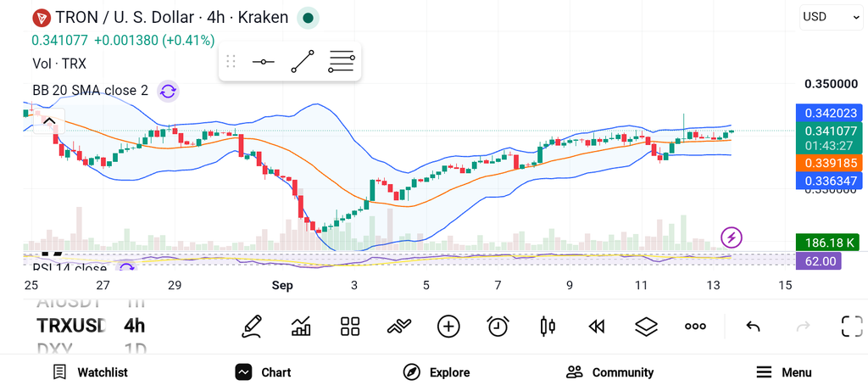Switch to the Watchlist tab
Screen dimensions: 868x391
(x=90, y=372)
